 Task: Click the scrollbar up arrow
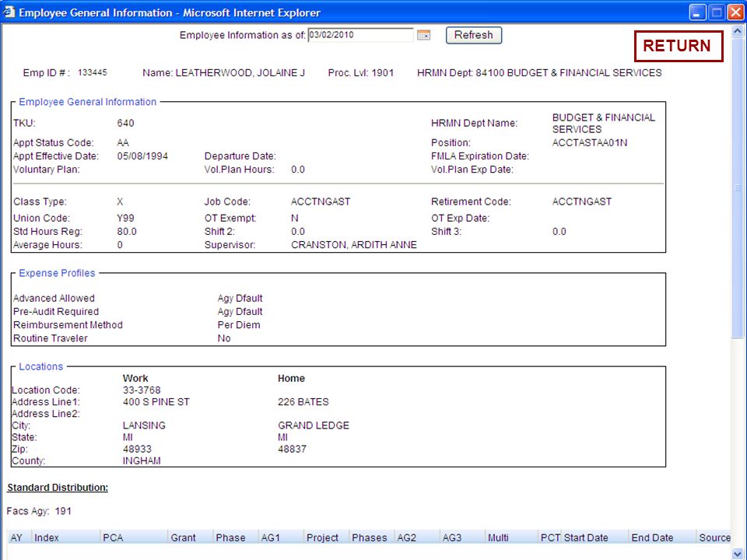(x=737, y=31)
